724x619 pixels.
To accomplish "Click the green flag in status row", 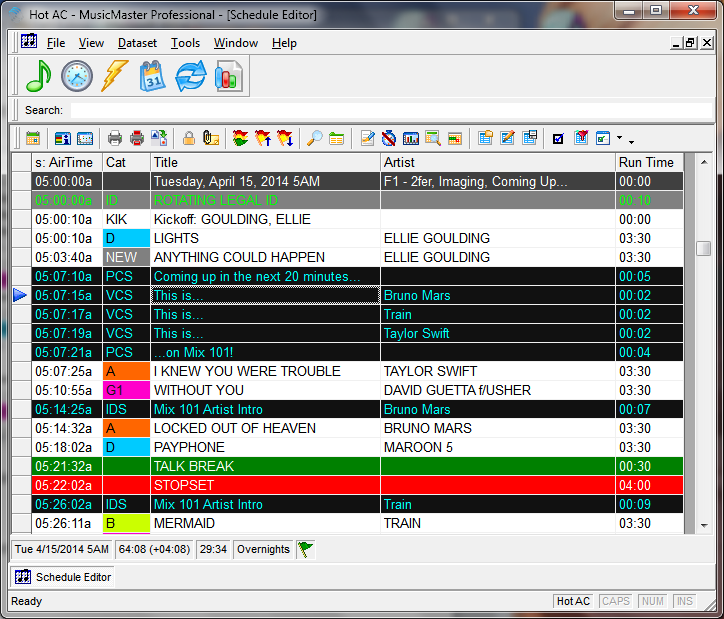I will tap(305, 549).
